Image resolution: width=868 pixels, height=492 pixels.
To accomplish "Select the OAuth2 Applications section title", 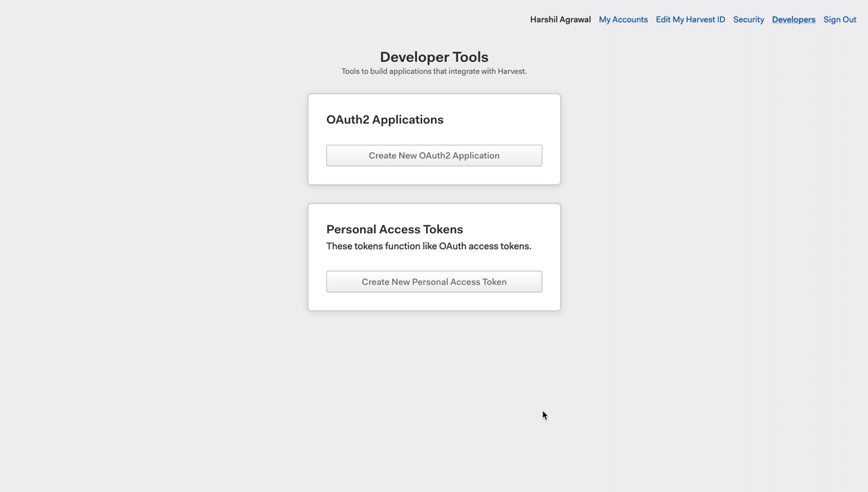I will pos(384,119).
